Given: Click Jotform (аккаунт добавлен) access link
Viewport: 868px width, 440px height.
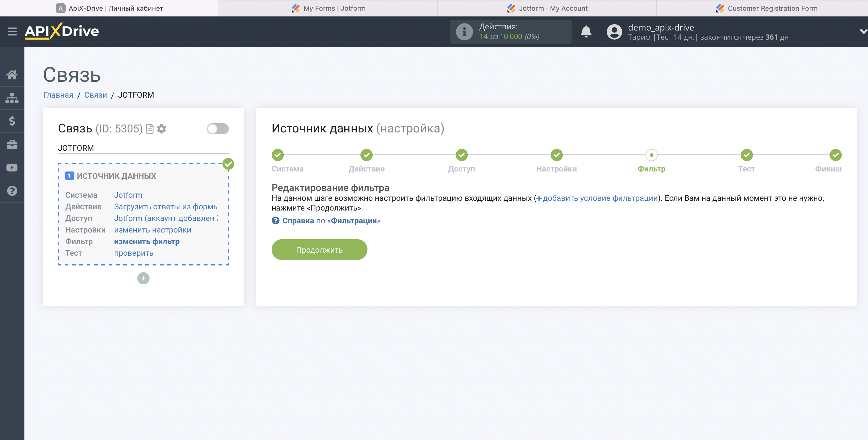Looking at the screenshot, I should click(x=166, y=218).
